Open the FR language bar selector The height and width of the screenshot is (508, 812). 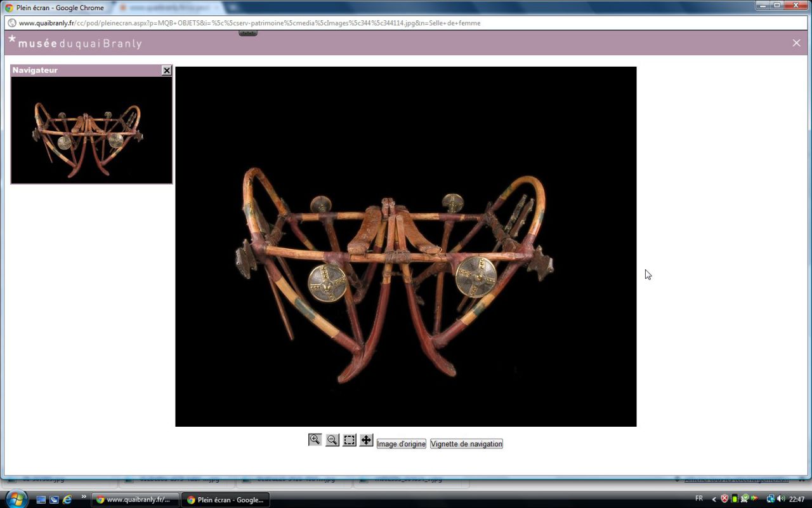[x=699, y=498]
